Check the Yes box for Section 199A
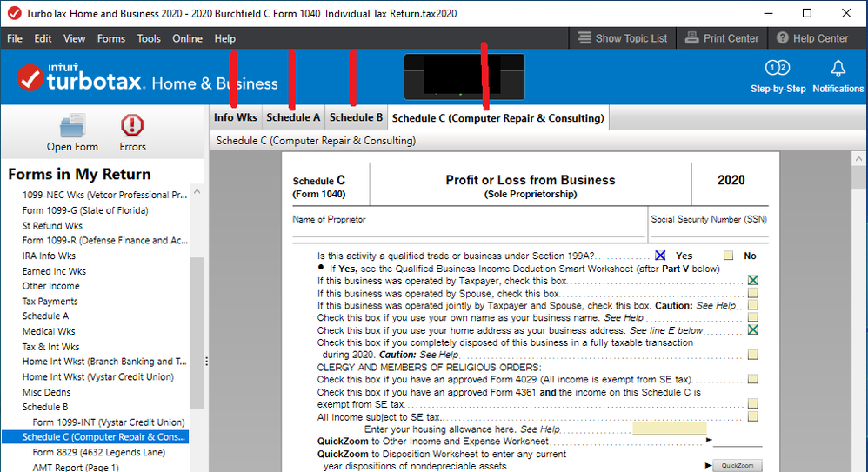Screen dimensions: 868x472 [660, 256]
